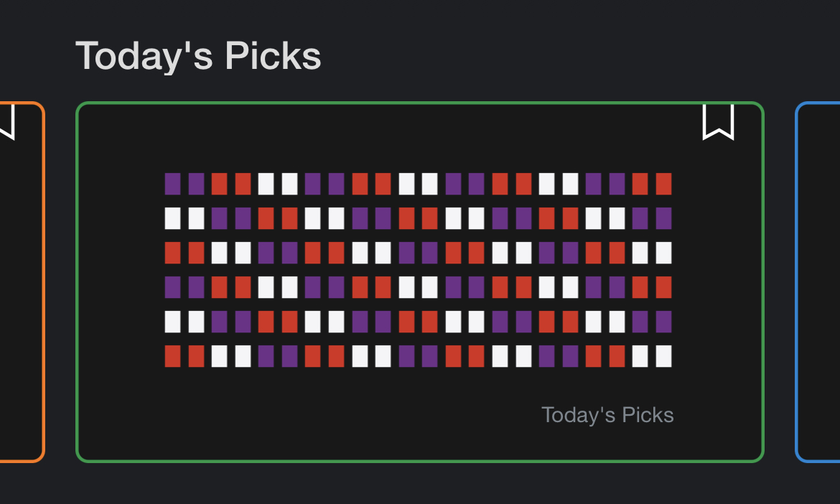Select the first white square in the fifth row
This screenshot has height=504, width=840.
click(172, 322)
